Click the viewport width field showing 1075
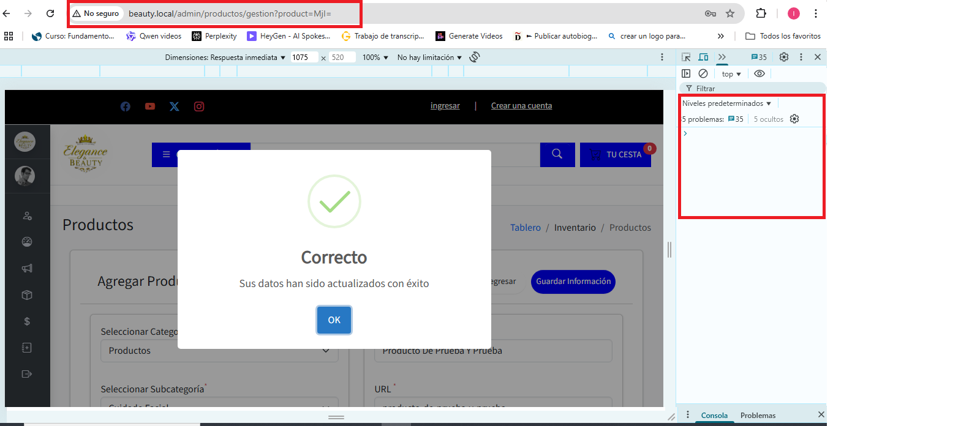 click(303, 58)
